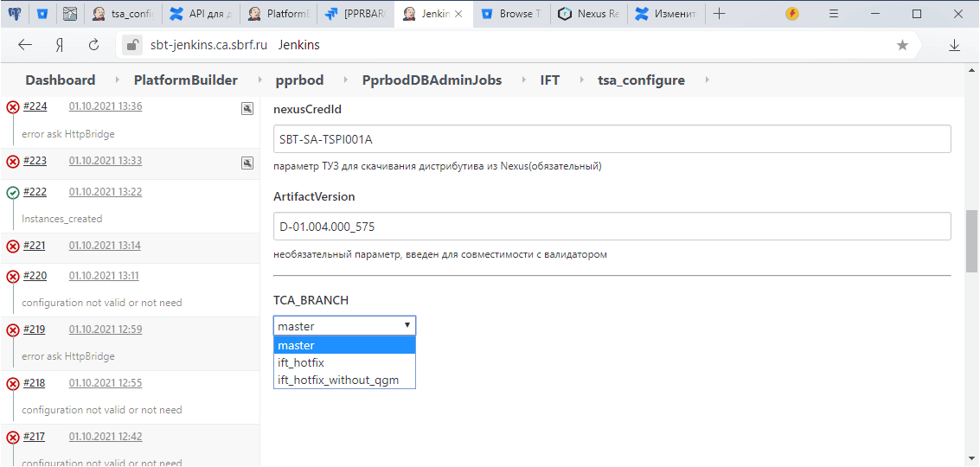Click the success status icon of build #222

[x=13, y=193]
